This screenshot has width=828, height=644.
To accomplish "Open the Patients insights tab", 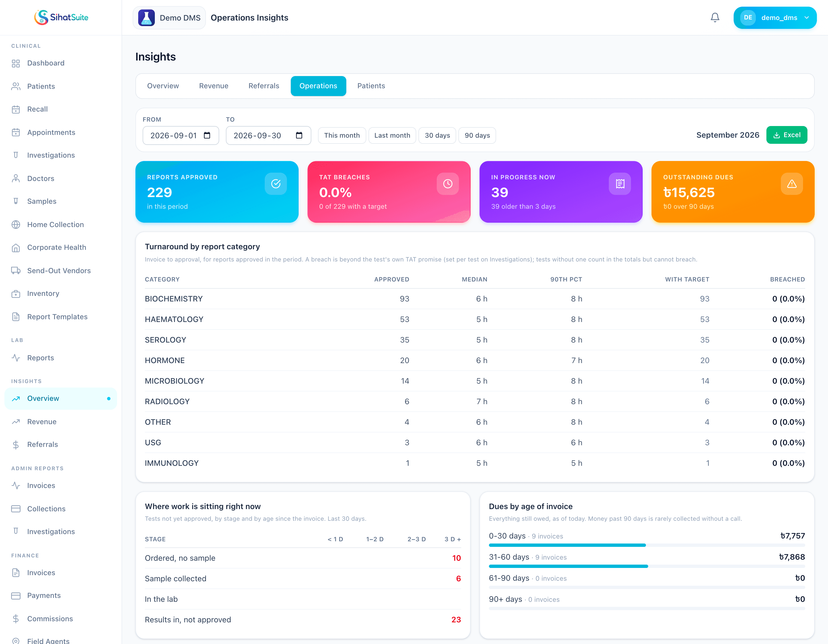I will (x=371, y=86).
